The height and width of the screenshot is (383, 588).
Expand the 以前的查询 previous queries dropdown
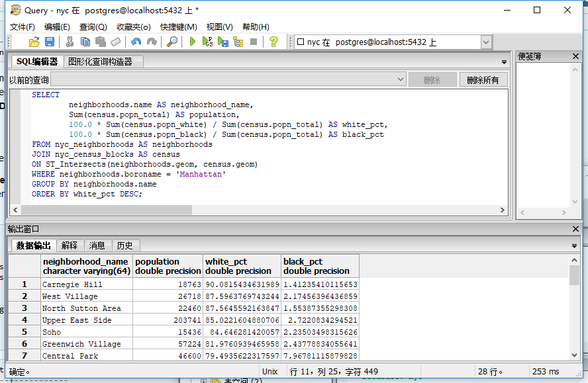pos(401,79)
